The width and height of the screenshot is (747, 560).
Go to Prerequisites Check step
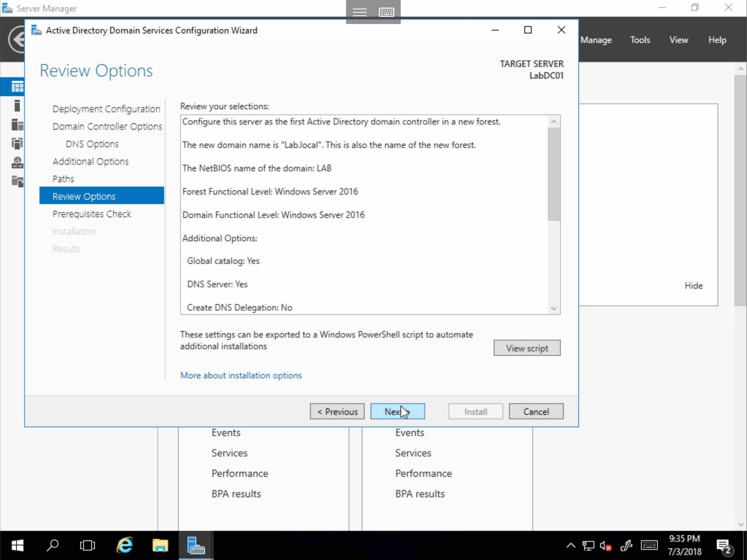(x=92, y=214)
